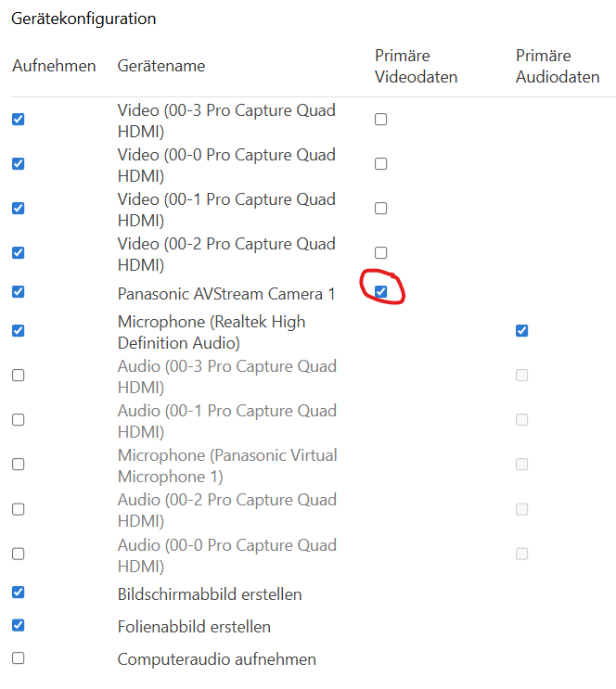
Task: Uncheck recording for Video 00-3 Pro Capture Quad HDMI
Action: (x=18, y=119)
